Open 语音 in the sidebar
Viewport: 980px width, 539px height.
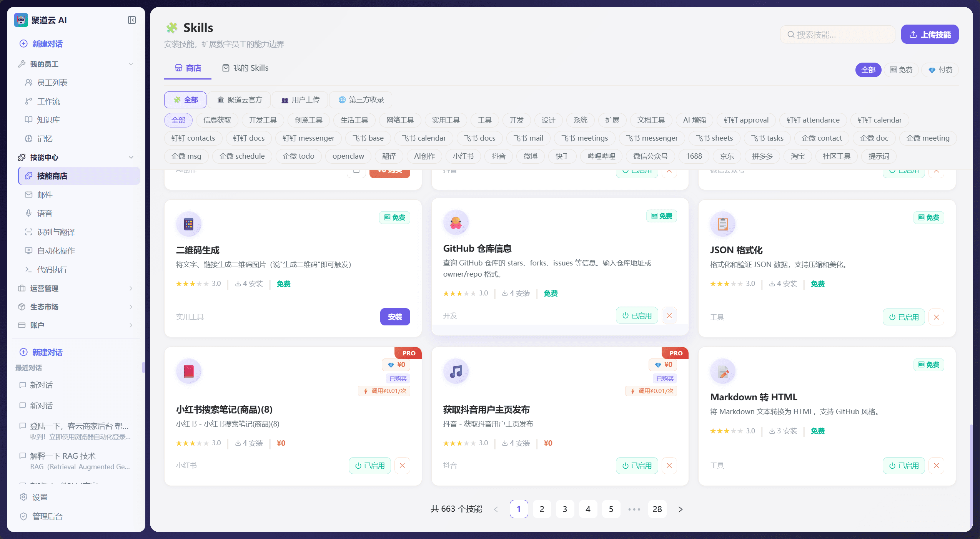79,213
